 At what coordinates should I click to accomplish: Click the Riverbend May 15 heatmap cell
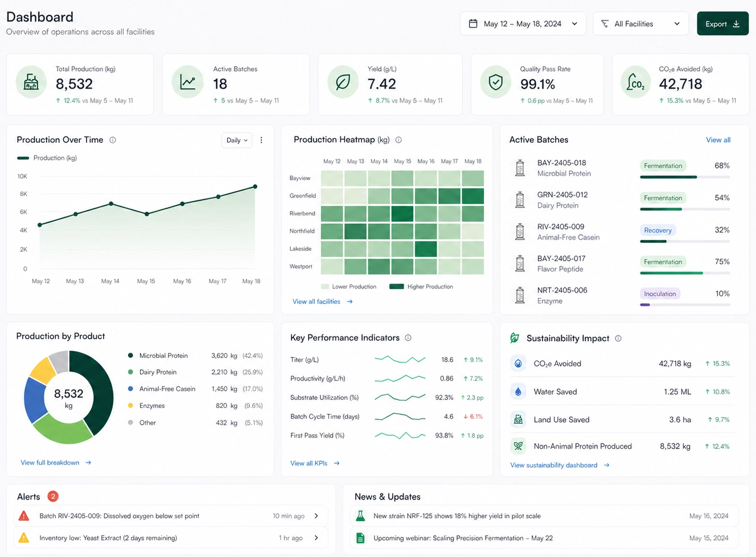click(x=402, y=213)
